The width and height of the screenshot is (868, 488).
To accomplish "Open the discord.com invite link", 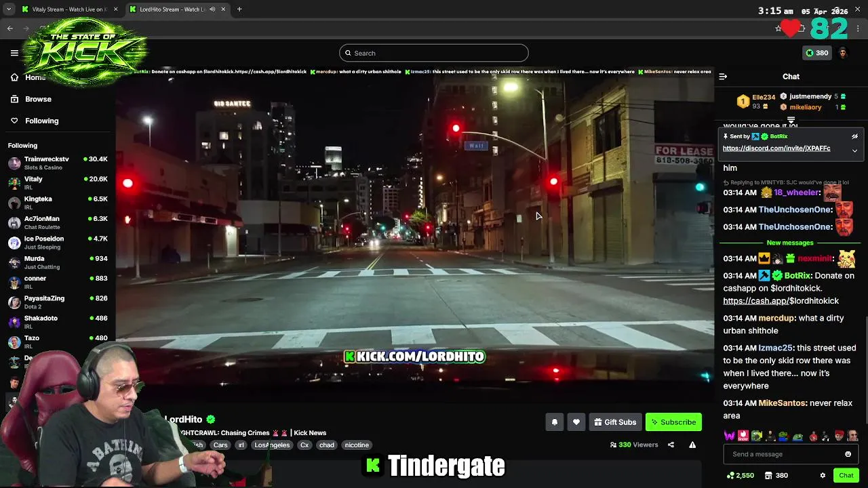I will (776, 148).
